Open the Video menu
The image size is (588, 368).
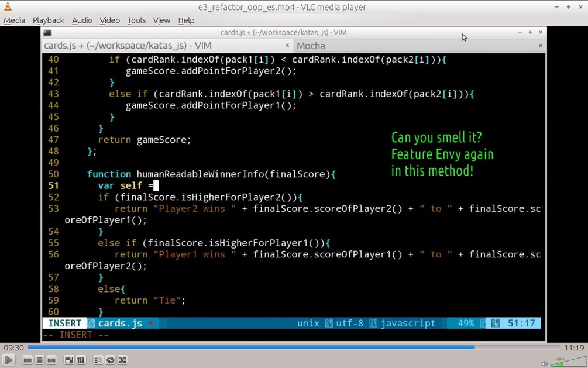(109, 20)
